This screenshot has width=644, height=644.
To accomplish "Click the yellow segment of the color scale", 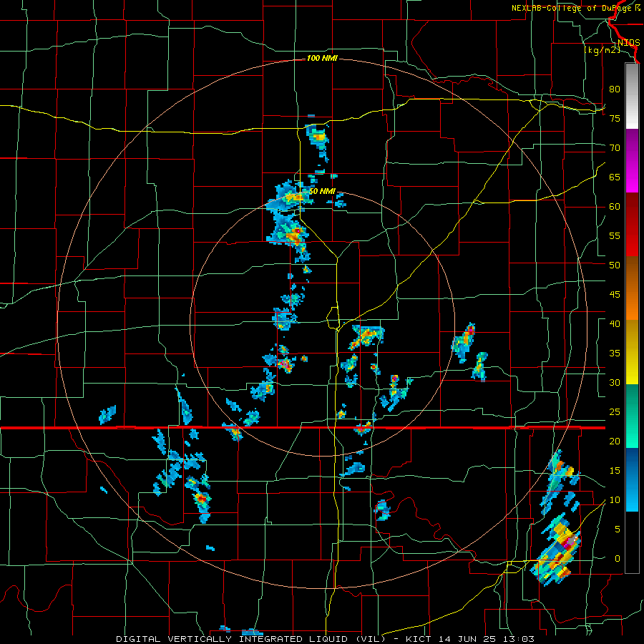I will click(x=632, y=352).
